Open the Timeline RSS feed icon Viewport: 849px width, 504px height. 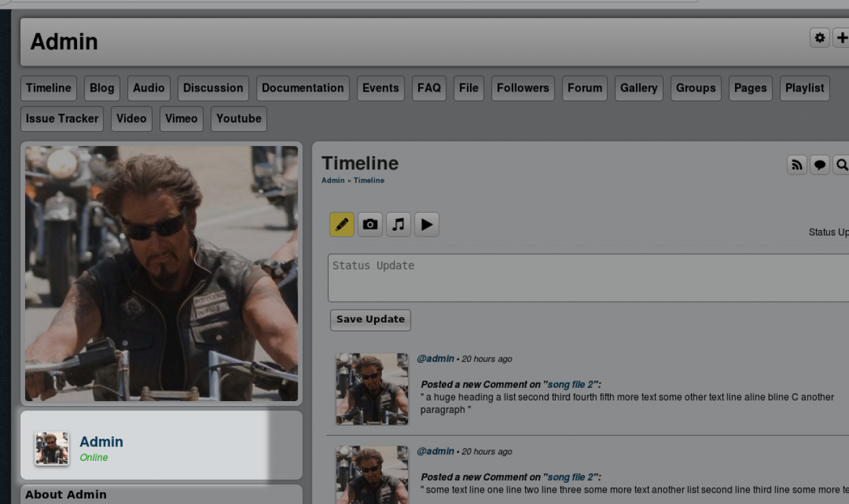pos(797,165)
